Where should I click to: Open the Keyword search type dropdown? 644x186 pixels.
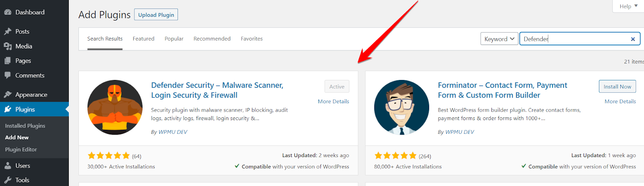(499, 39)
